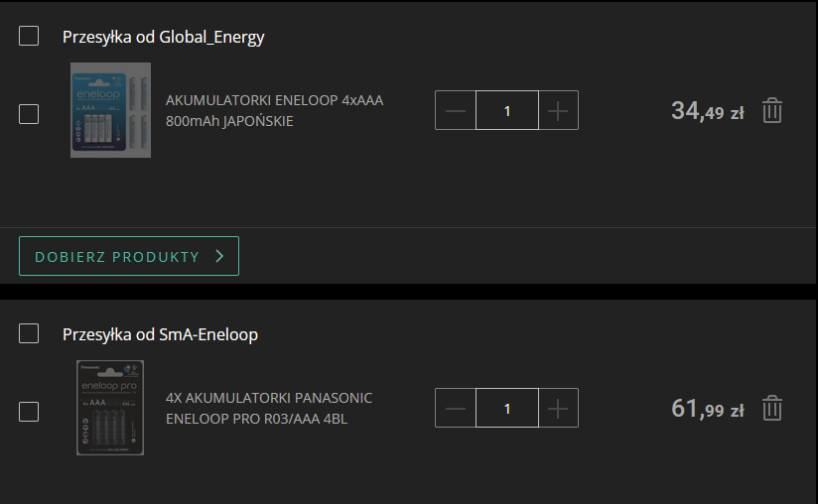Select all items from Global_Energy shipment
The height and width of the screenshot is (504, 818).
pos(29,37)
